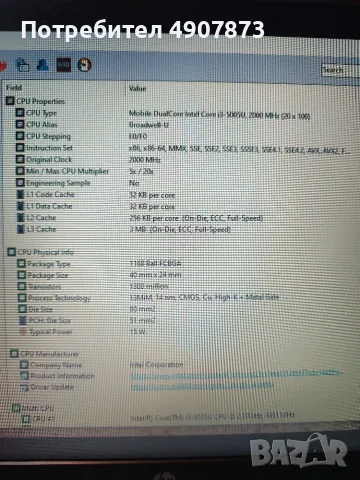Select the '40 mm x 24 mm' value
The width and height of the screenshot is (360, 480).
point(155,275)
